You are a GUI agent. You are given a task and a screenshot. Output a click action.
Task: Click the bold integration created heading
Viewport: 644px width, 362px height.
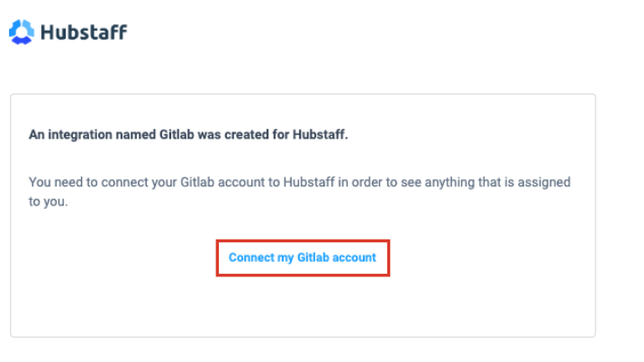pos(188,135)
